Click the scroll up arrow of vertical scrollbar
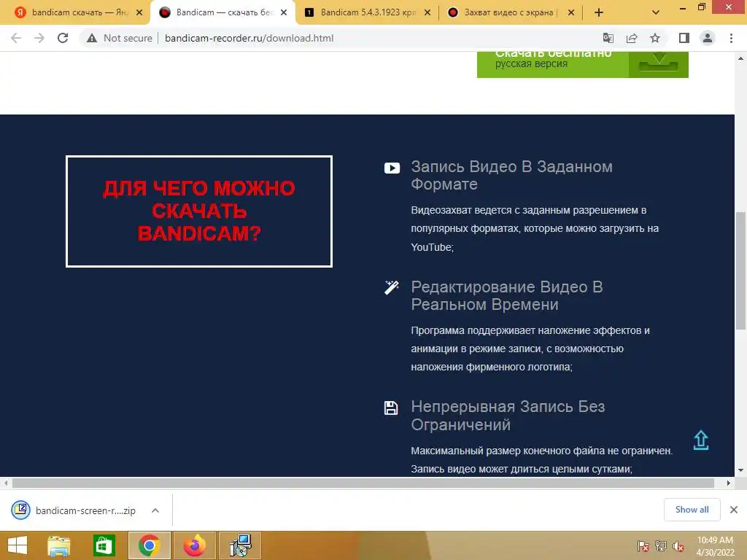This screenshot has height=560, width=747. click(741, 58)
